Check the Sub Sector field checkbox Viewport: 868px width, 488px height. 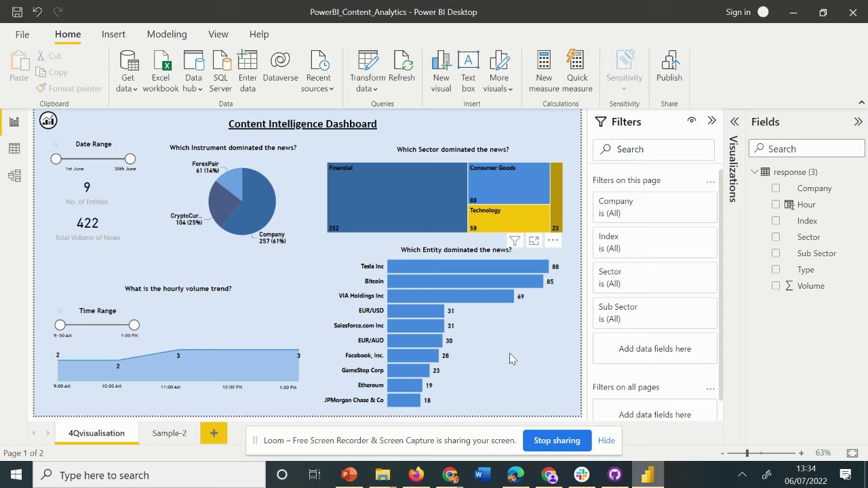pos(776,253)
